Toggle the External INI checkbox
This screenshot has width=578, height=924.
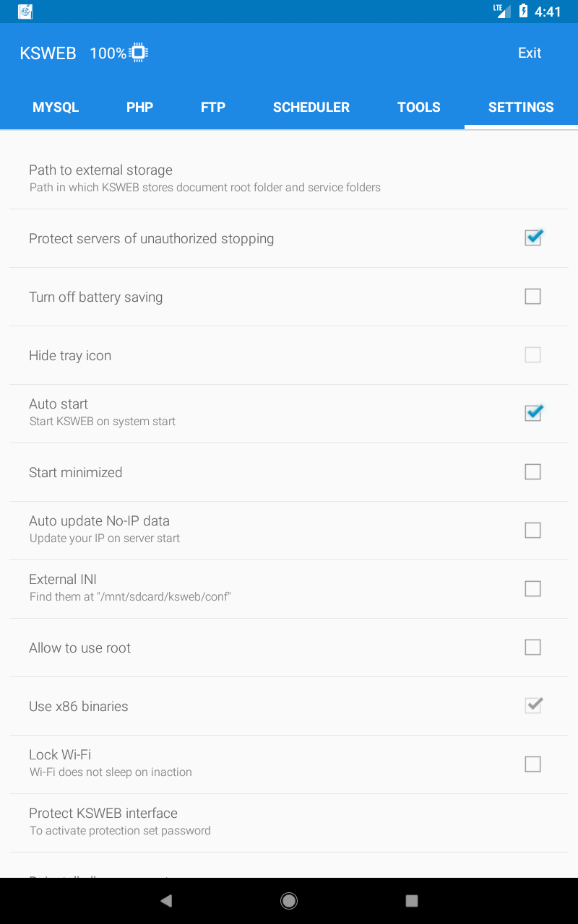coord(532,589)
